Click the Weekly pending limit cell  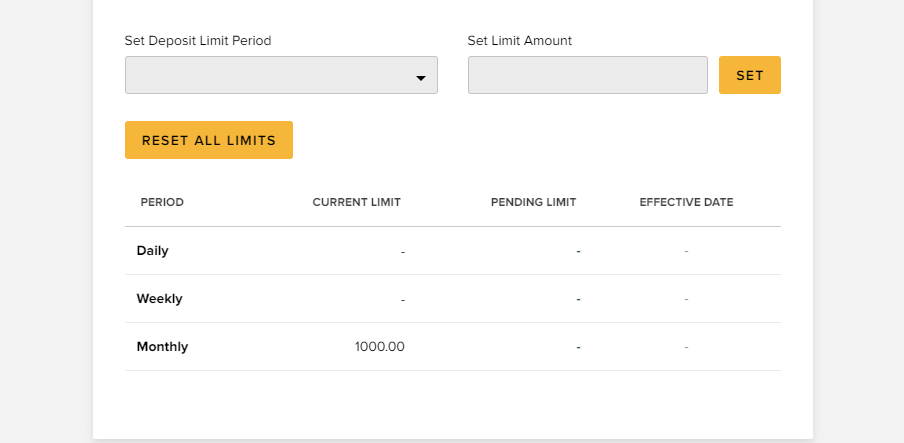click(578, 299)
